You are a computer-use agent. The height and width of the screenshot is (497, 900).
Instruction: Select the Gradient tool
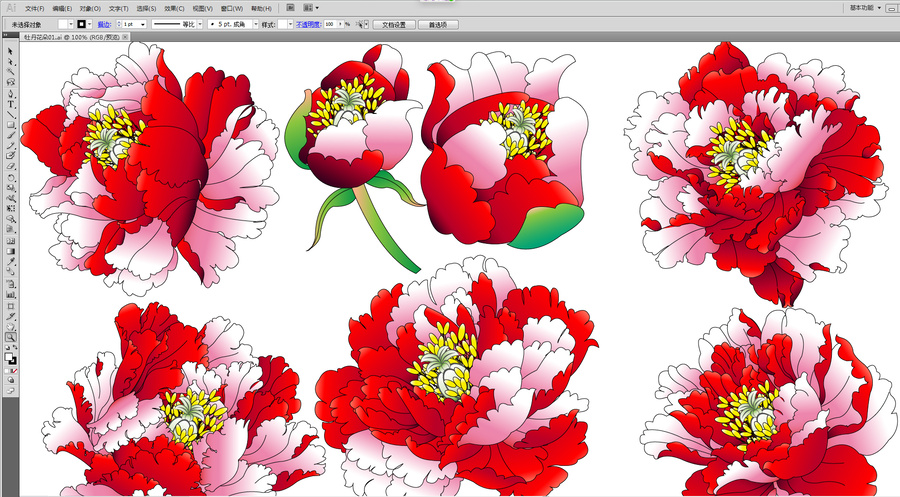10,251
